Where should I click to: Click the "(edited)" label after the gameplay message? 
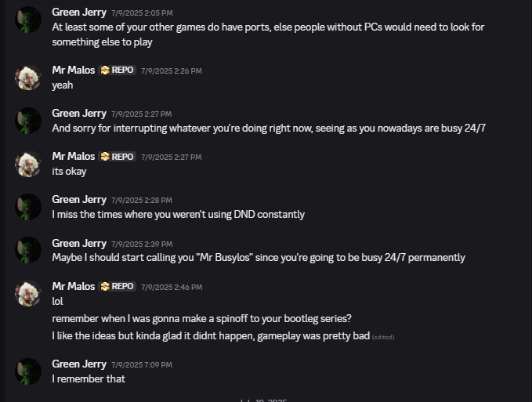(x=383, y=337)
